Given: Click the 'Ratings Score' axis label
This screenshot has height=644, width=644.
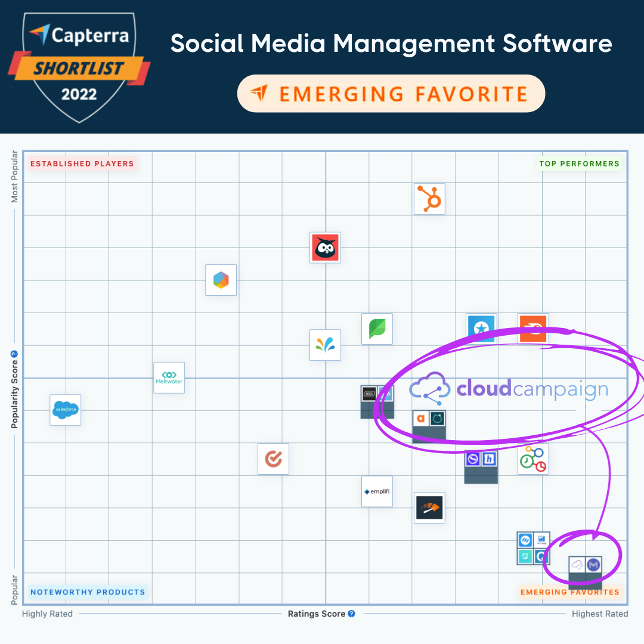Looking at the screenshot, I should (x=316, y=614).
